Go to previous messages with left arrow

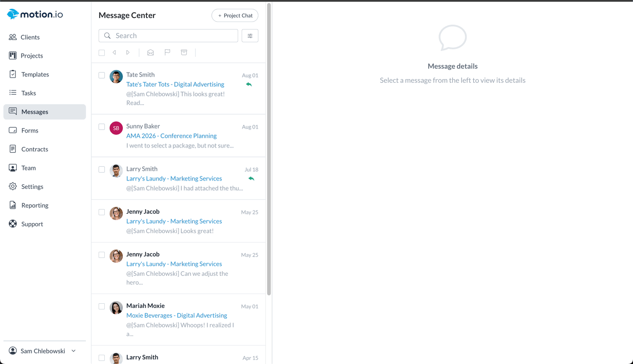click(114, 52)
